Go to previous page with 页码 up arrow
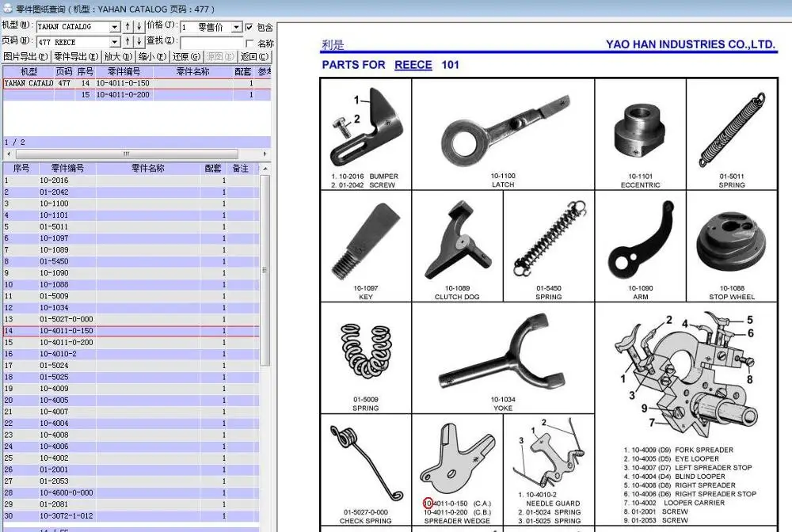The height and width of the screenshot is (532, 792). click(x=128, y=41)
